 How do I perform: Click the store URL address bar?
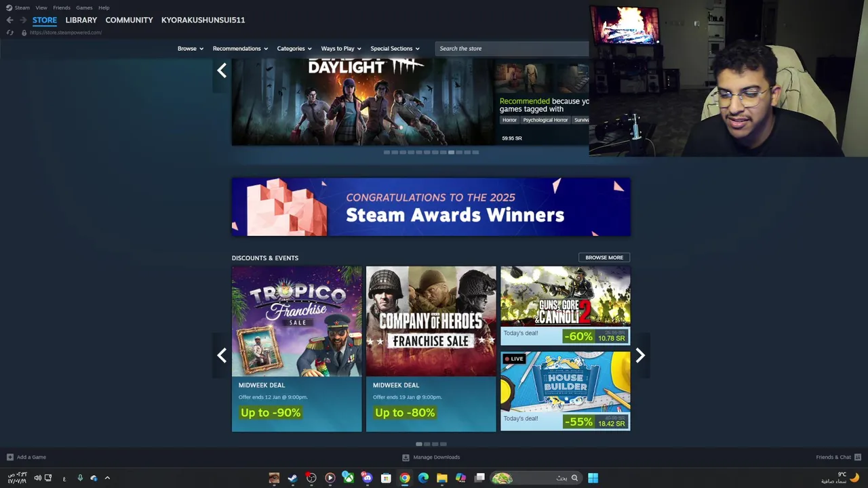[x=66, y=33]
